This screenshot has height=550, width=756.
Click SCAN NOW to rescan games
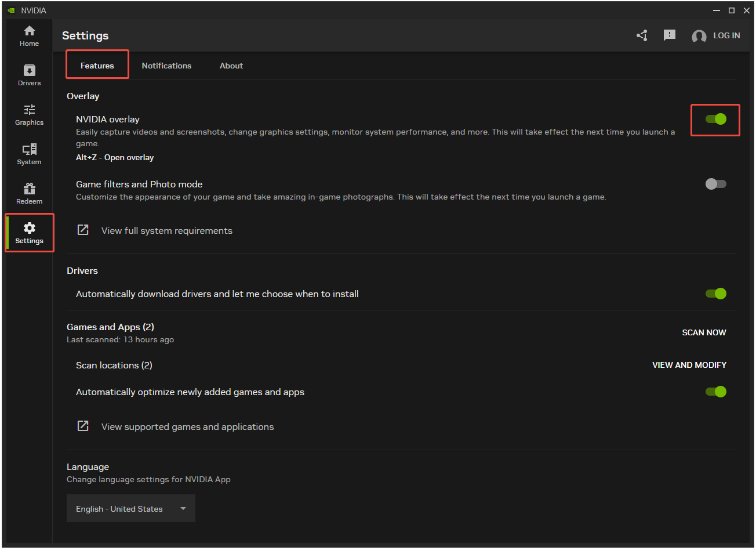tap(704, 332)
